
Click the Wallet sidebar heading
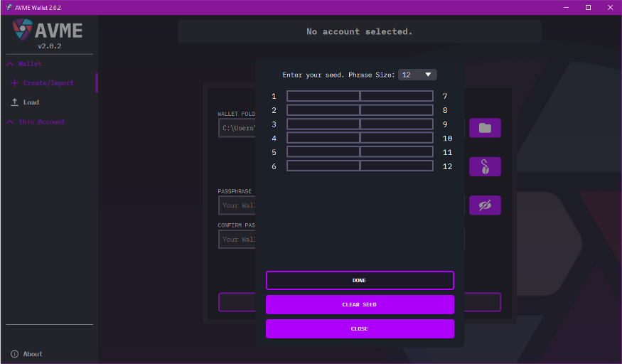tap(30, 64)
